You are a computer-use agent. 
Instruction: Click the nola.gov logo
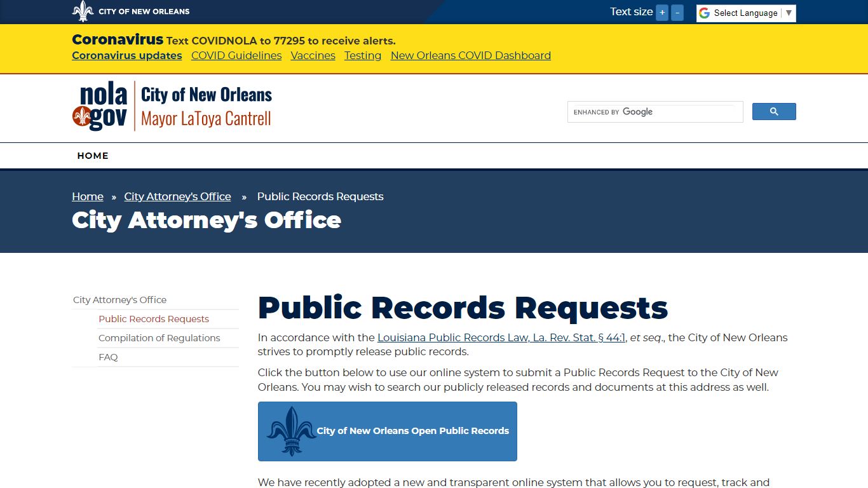100,106
